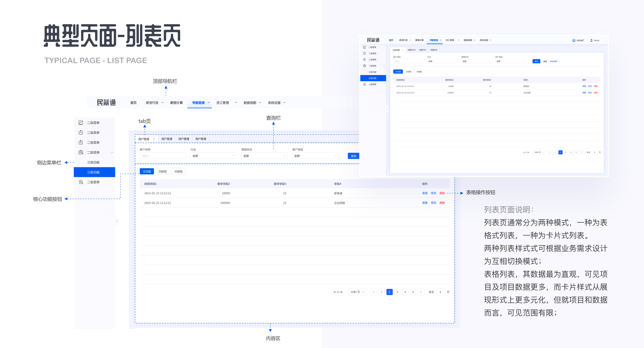The width and height of the screenshot is (644, 348).
Task: Collapse the expanded 二级菜单 group via its chevron
Action: [x=112, y=152]
